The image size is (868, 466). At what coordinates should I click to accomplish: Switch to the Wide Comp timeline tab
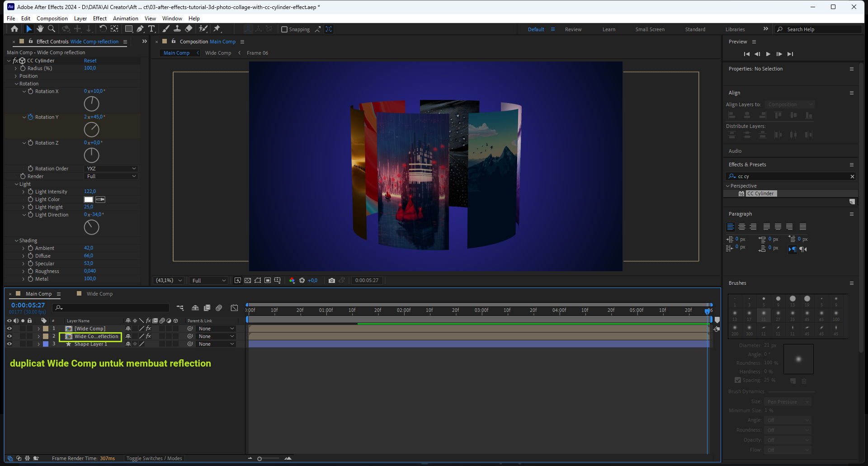pyautogui.click(x=99, y=294)
